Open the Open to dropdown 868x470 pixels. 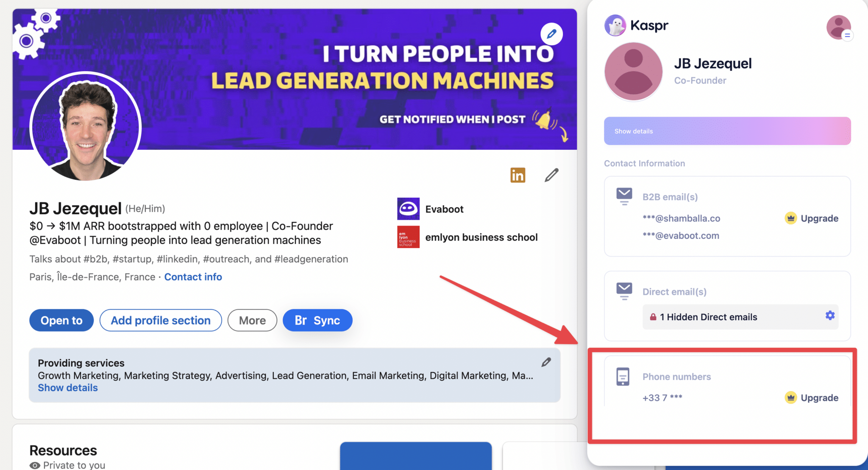click(61, 320)
